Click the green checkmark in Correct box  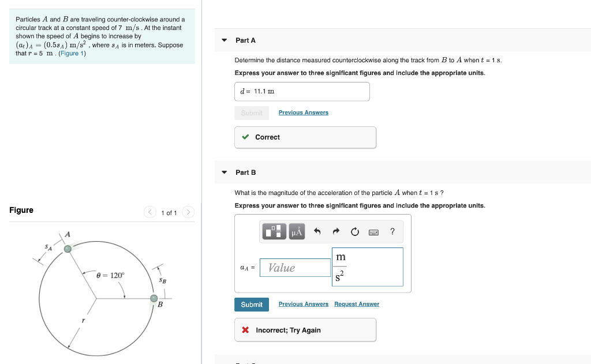point(245,137)
